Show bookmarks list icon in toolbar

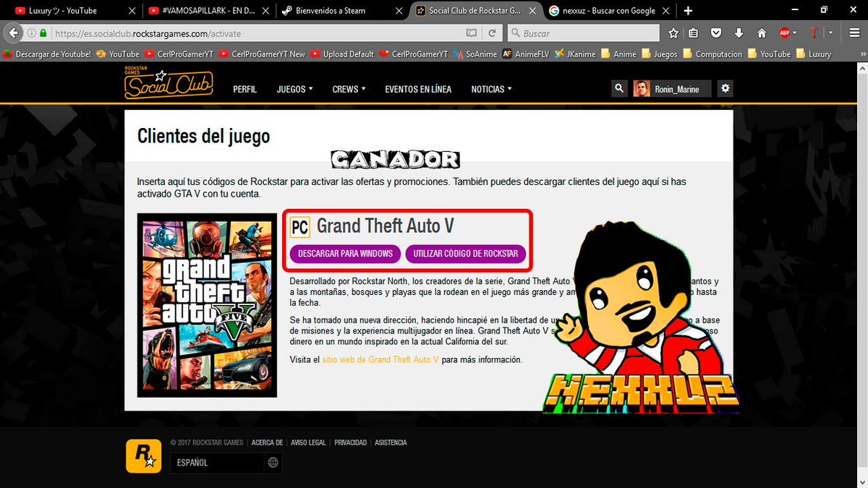(x=694, y=33)
